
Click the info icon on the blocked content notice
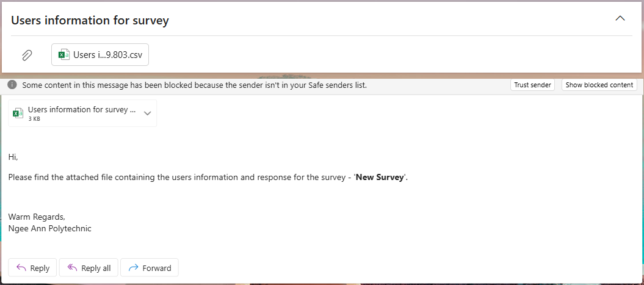point(12,85)
